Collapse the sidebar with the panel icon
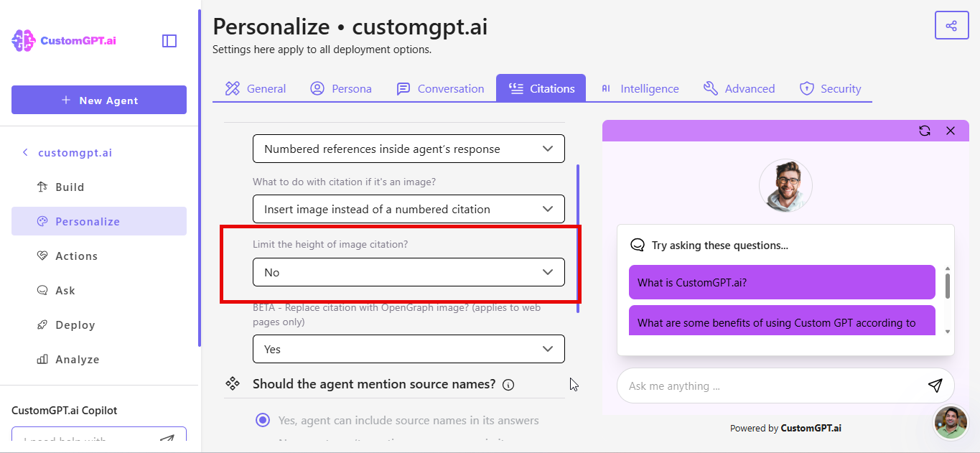980x453 pixels. tap(169, 41)
